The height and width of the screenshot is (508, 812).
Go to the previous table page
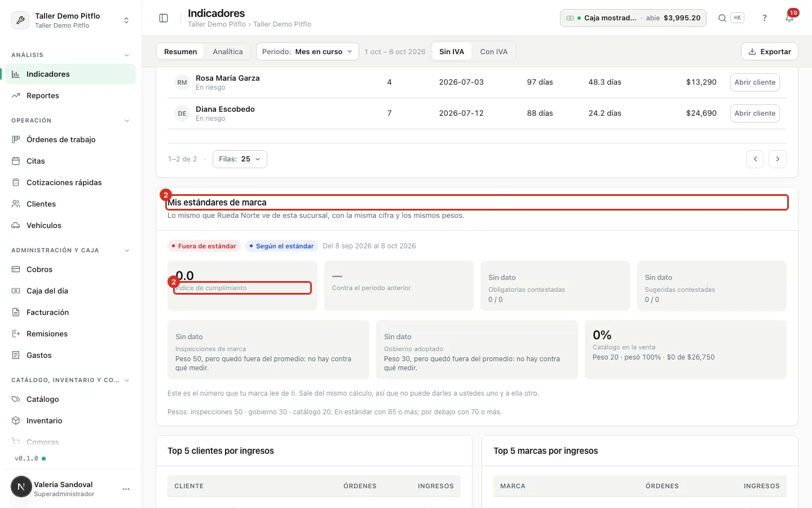[755, 159]
